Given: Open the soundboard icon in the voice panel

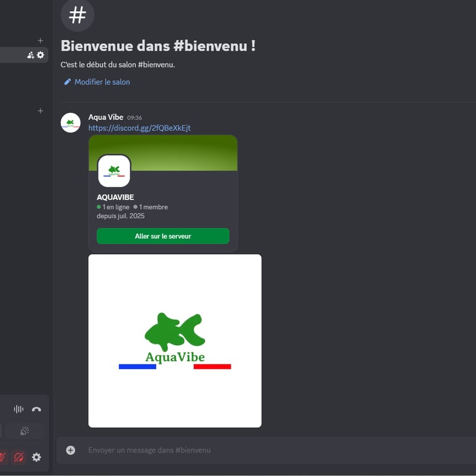Looking at the screenshot, I should coord(25,431).
